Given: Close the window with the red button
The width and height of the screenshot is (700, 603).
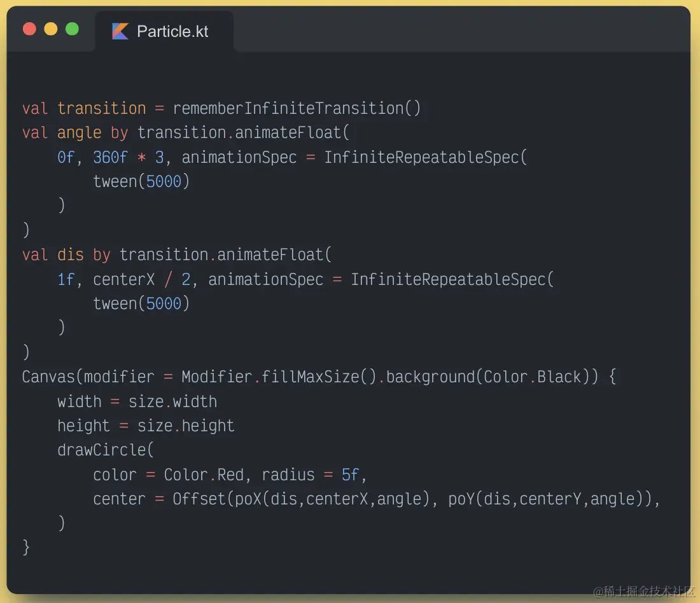Looking at the screenshot, I should tap(29, 29).
